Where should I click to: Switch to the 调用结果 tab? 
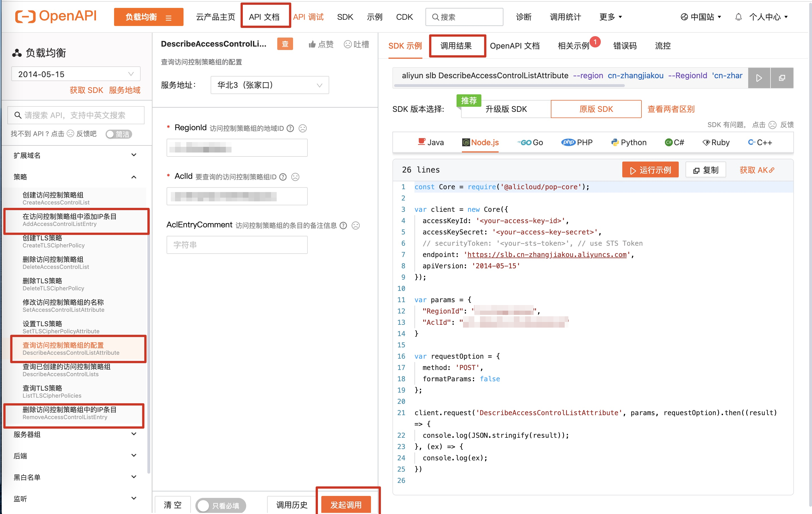click(456, 46)
